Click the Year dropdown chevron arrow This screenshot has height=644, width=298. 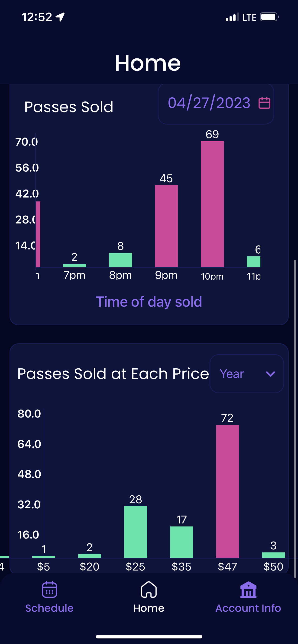click(x=270, y=374)
